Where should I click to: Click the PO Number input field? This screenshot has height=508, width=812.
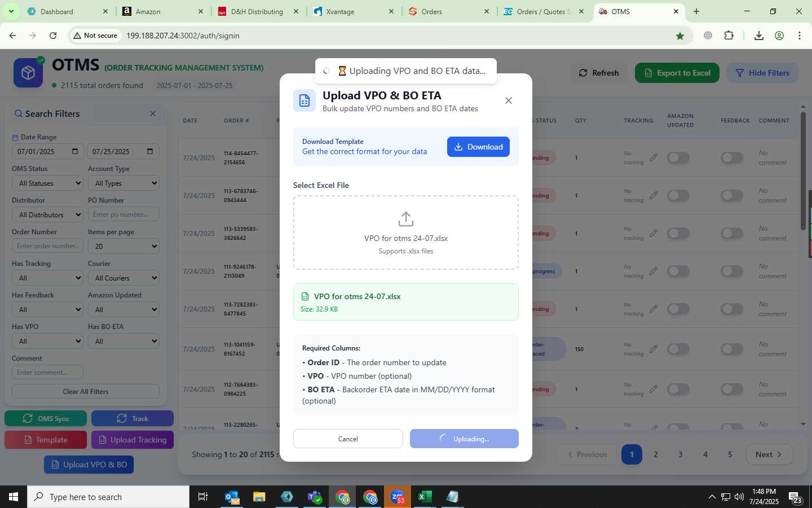pyautogui.click(x=123, y=214)
